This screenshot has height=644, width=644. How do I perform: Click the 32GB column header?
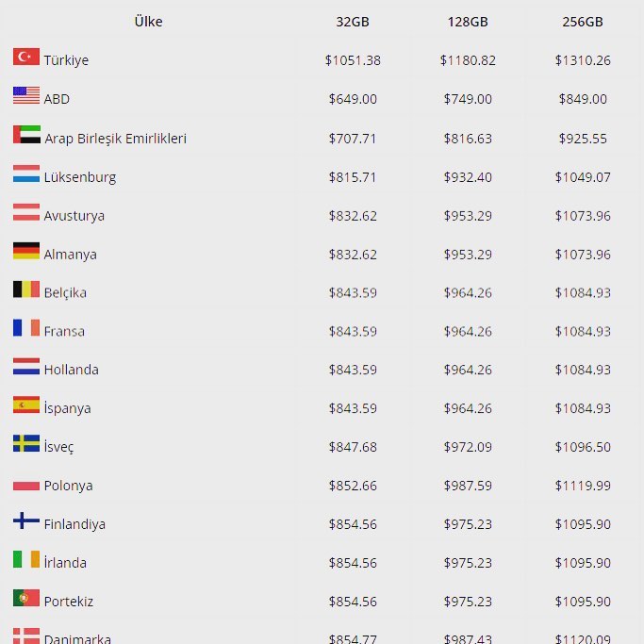tap(353, 22)
